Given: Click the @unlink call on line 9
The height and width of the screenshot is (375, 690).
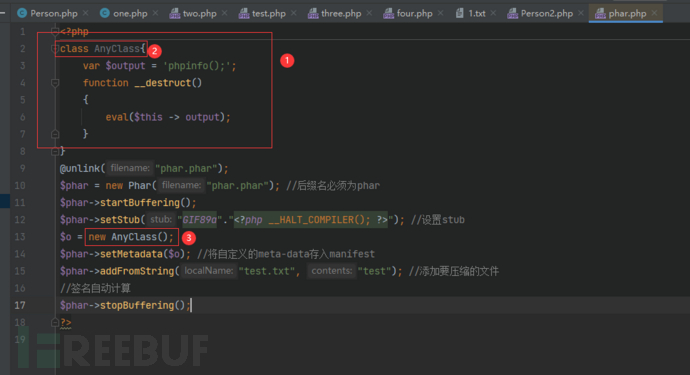Looking at the screenshot, I should point(80,168).
